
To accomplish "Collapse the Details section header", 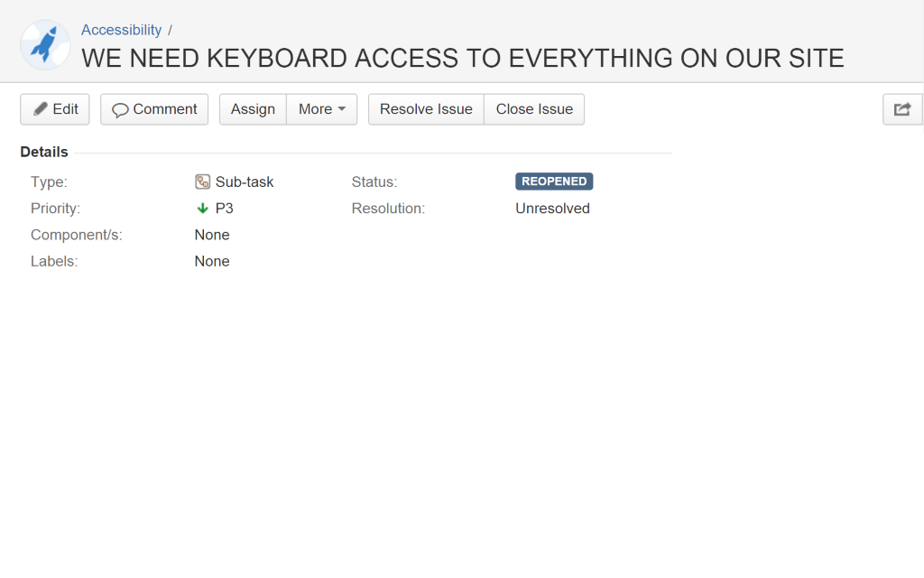I will 44,152.
